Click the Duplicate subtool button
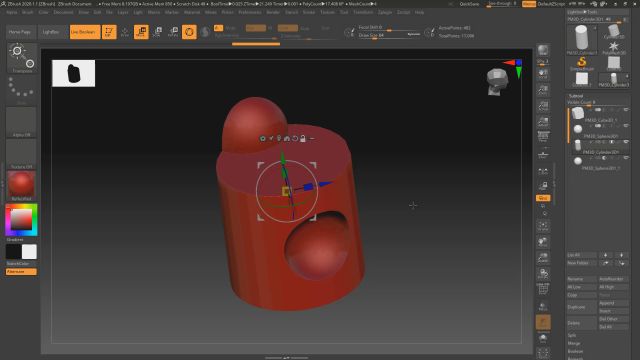The width and height of the screenshot is (640, 360). [x=582, y=307]
